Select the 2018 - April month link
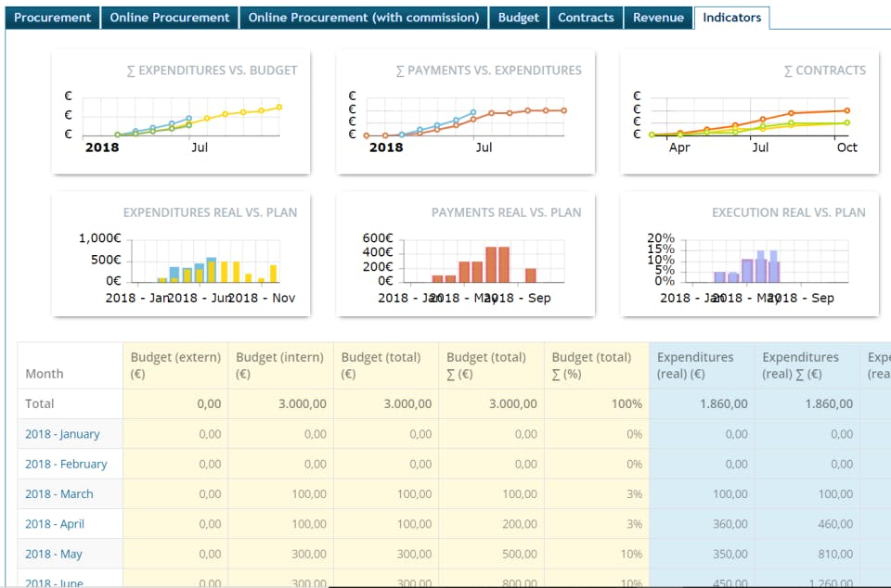891x588 pixels. click(x=55, y=524)
